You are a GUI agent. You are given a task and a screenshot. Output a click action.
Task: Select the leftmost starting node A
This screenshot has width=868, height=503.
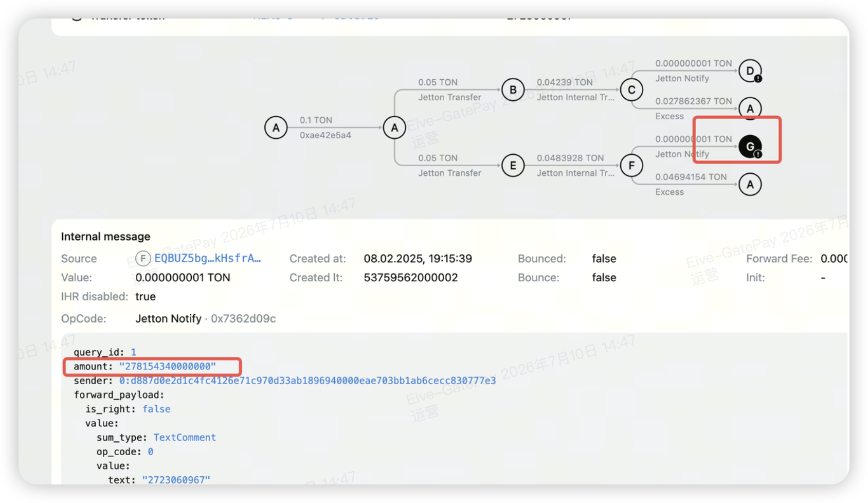[276, 128]
